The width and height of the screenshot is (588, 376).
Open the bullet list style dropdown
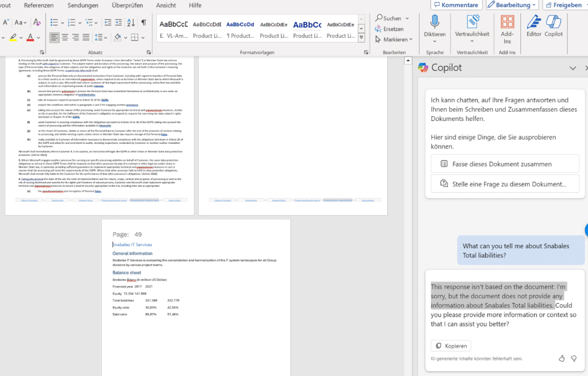62,23
